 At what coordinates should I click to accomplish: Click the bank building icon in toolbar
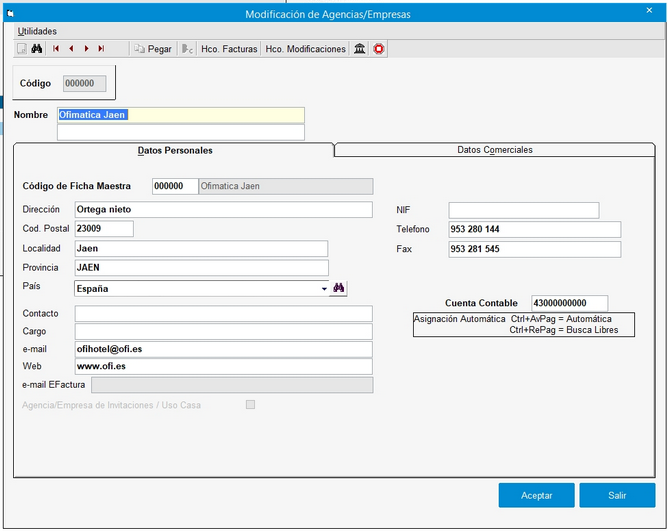(360, 49)
